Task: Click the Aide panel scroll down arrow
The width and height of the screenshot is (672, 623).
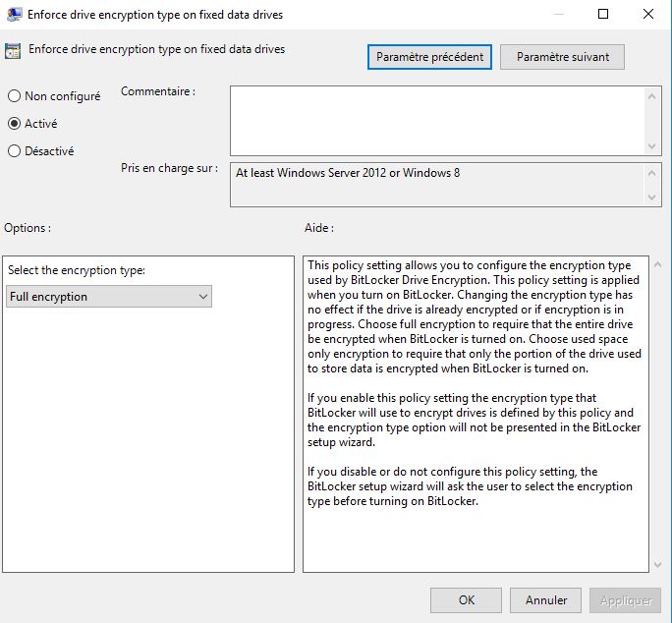Action: point(656,564)
